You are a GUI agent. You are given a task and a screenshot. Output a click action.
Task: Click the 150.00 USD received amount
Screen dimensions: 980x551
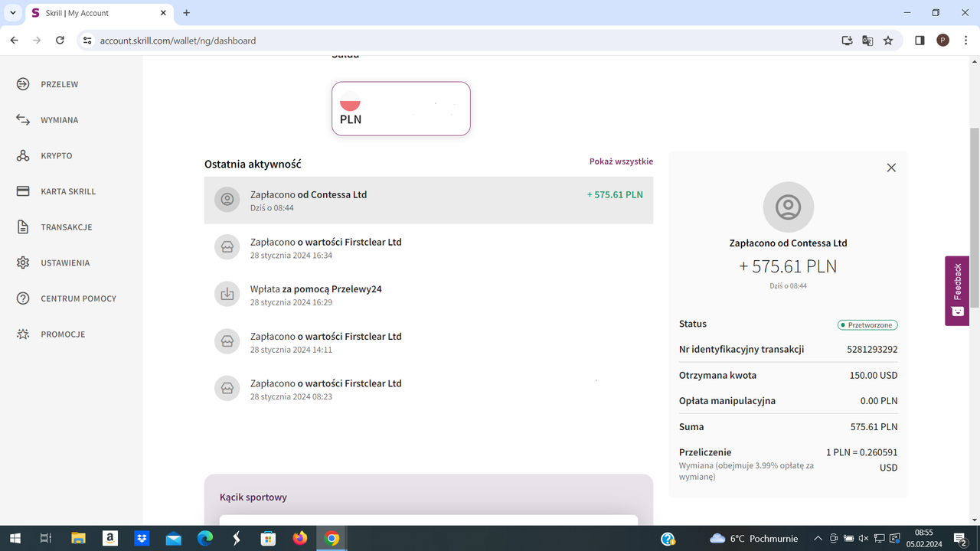pyautogui.click(x=874, y=376)
